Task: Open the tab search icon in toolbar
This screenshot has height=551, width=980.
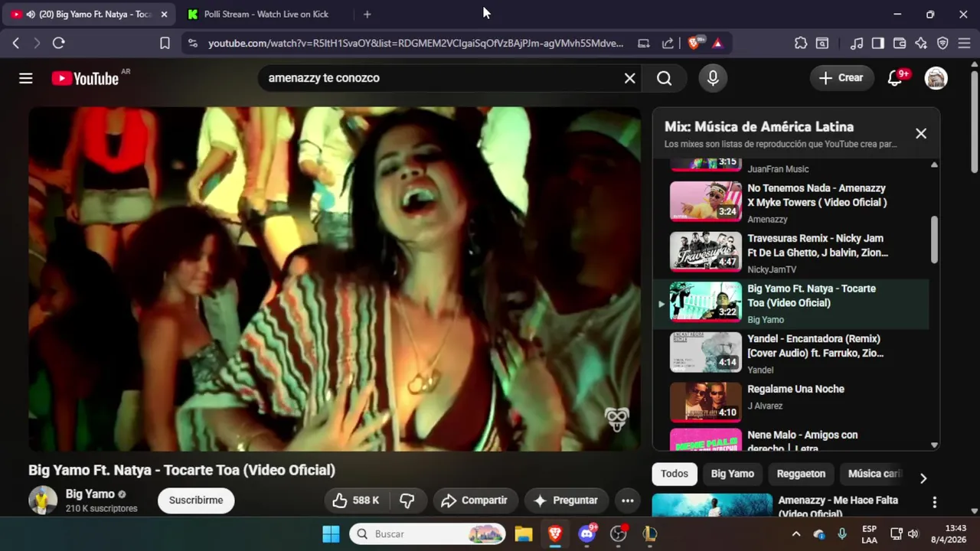Action: click(822, 44)
